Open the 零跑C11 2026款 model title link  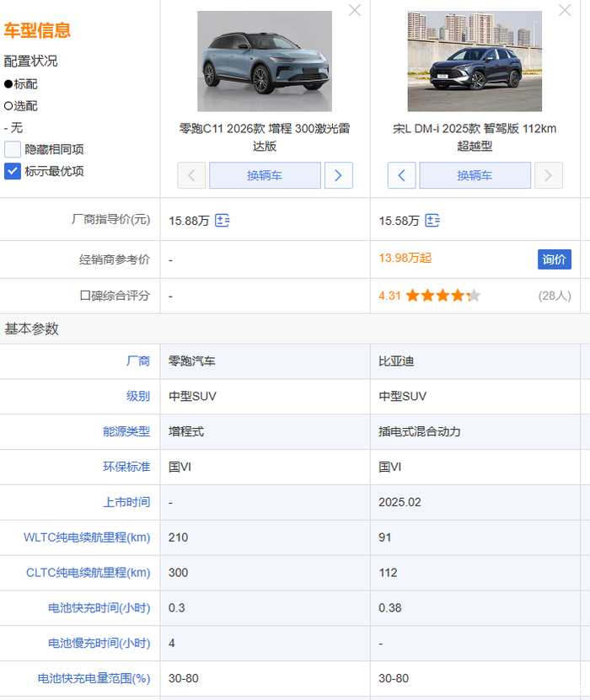265,137
